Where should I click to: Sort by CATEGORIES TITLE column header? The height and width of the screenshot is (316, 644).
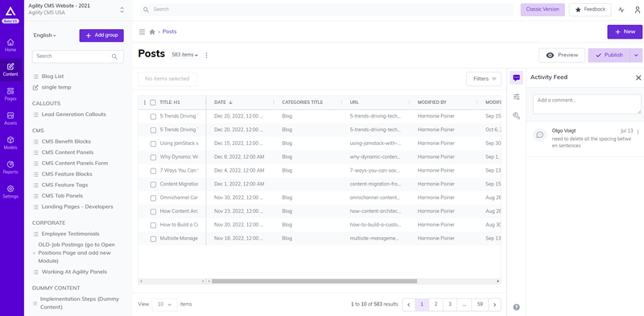(303, 102)
